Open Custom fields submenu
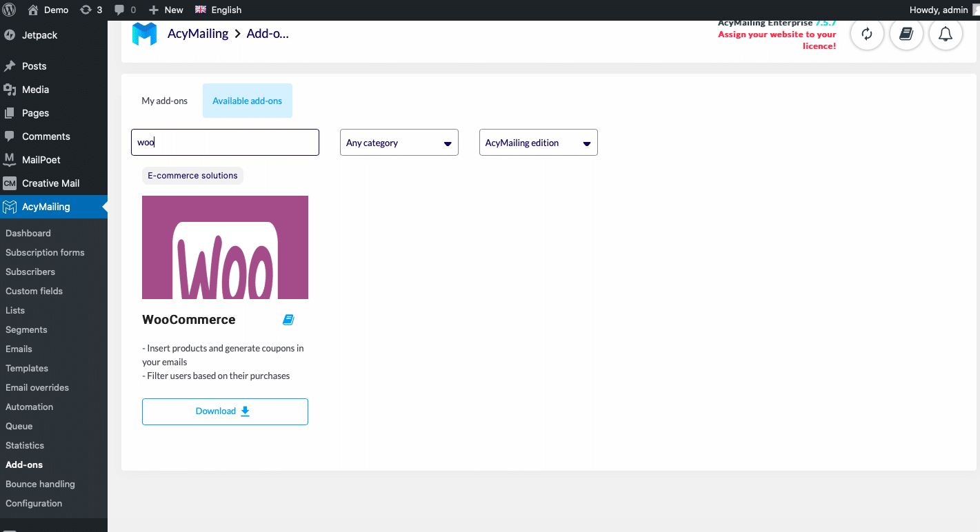The height and width of the screenshot is (532, 980). (34, 291)
